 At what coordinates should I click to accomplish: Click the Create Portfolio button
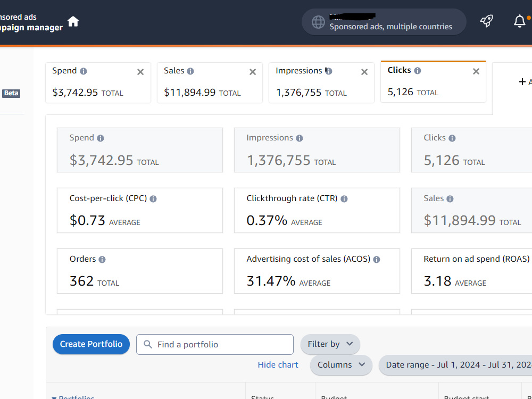tap(91, 344)
